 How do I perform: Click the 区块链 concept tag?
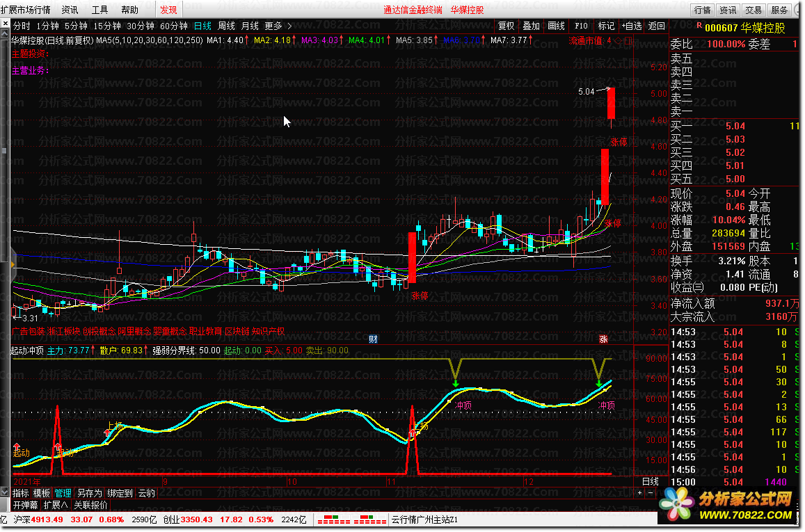click(237, 332)
